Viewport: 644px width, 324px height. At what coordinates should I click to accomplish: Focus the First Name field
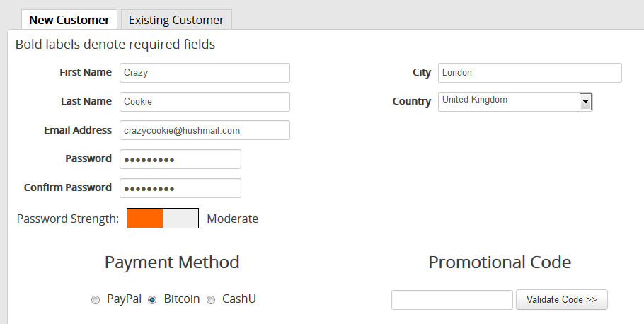[205, 73]
